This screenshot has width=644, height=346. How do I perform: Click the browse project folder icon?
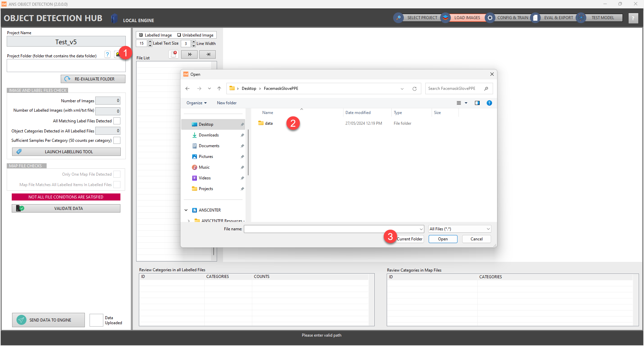[x=118, y=54]
